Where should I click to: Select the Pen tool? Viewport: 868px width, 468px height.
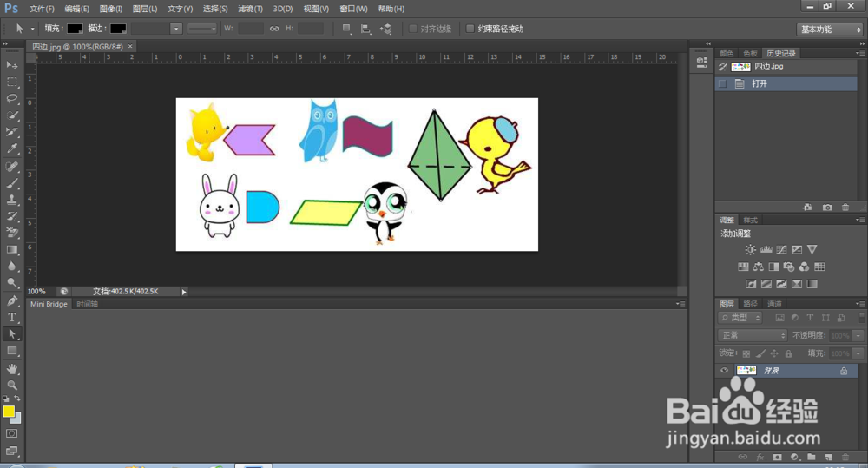point(11,300)
